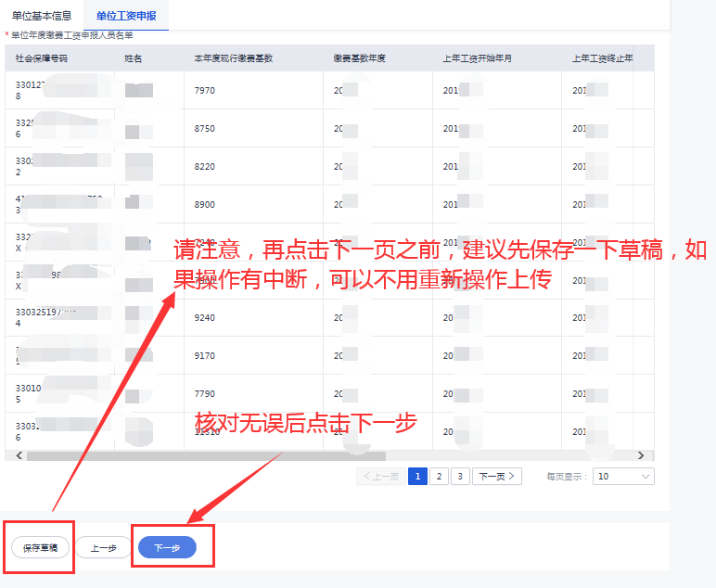Click the 下一页 pagination button
716x588 pixels.
497,477
